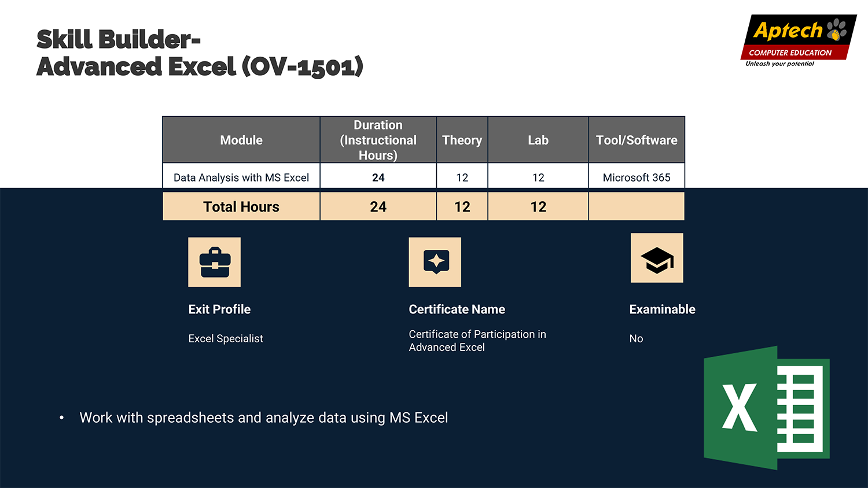Select the Duration (Instructional Hours) header
Screen dimensions: 868x488
[378, 140]
